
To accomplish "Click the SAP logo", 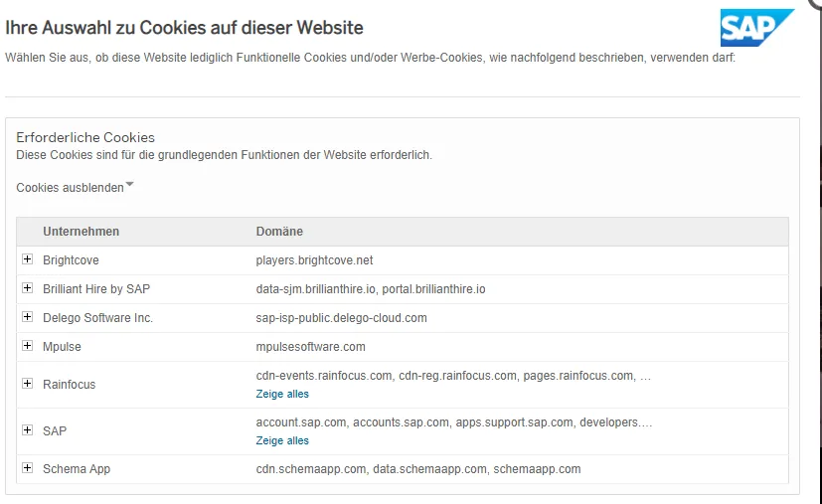I will pos(756,27).
